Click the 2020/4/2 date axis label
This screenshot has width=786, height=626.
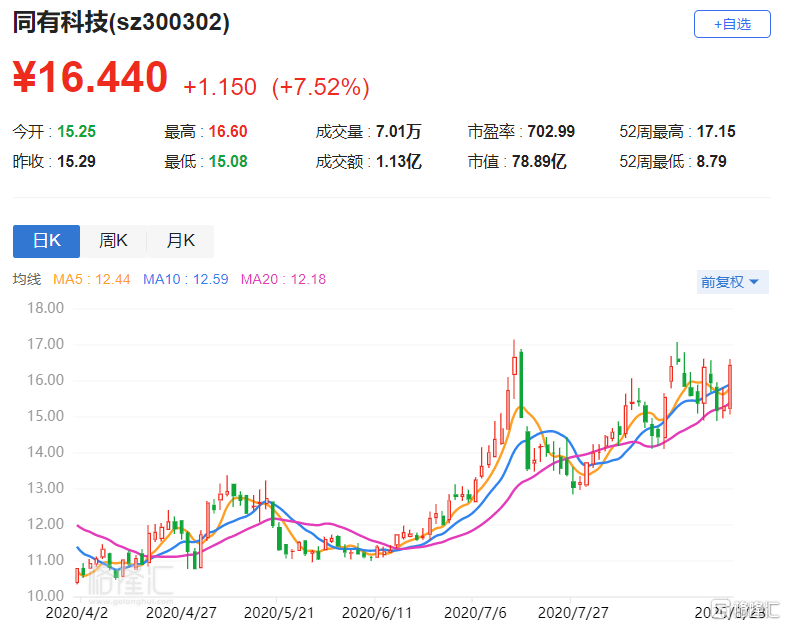(x=77, y=613)
